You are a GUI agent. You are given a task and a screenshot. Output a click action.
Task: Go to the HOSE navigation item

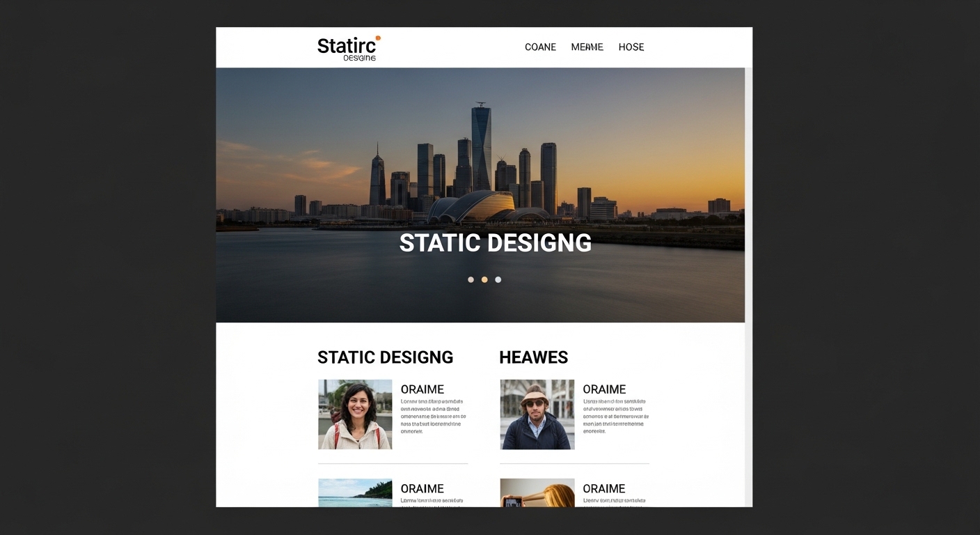coord(631,47)
